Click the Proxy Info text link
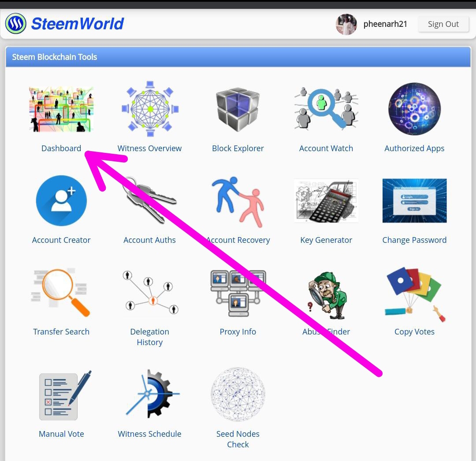The height and width of the screenshot is (461, 476). (238, 332)
